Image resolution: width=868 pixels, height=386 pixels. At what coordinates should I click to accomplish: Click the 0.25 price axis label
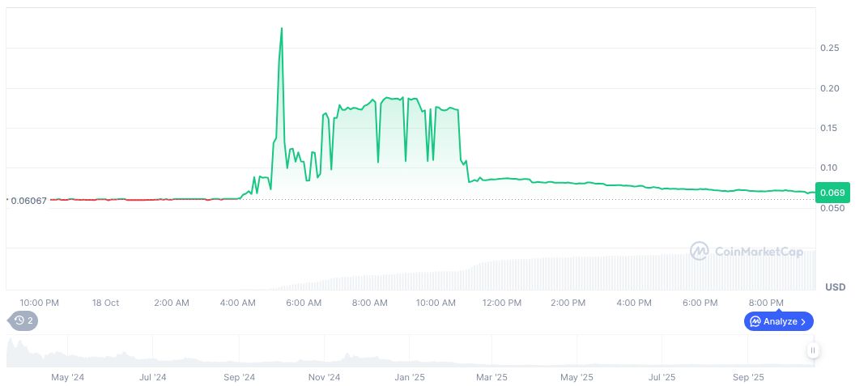pyautogui.click(x=828, y=49)
